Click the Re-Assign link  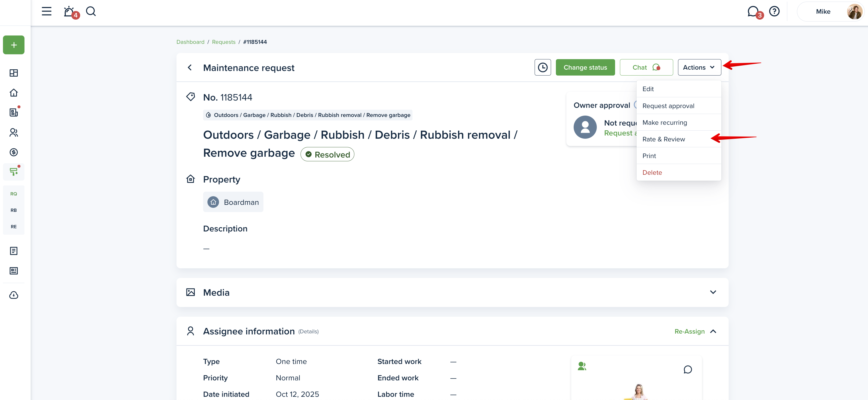click(x=689, y=331)
